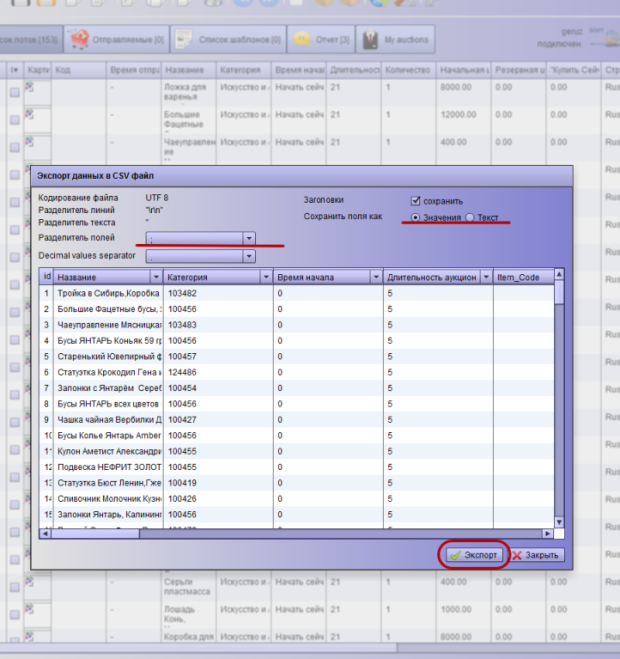
Task: Open the Название column header dropdown arrow
Action: coord(156,277)
